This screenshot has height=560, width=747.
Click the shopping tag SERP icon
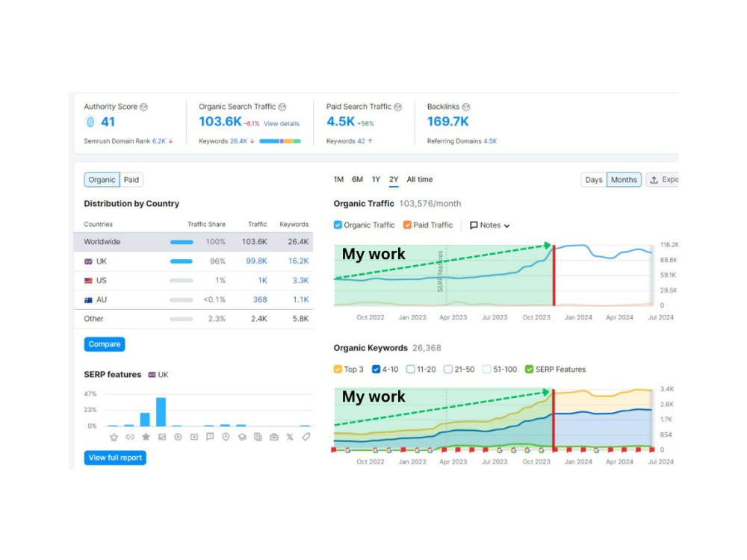click(x=306, y=437)
